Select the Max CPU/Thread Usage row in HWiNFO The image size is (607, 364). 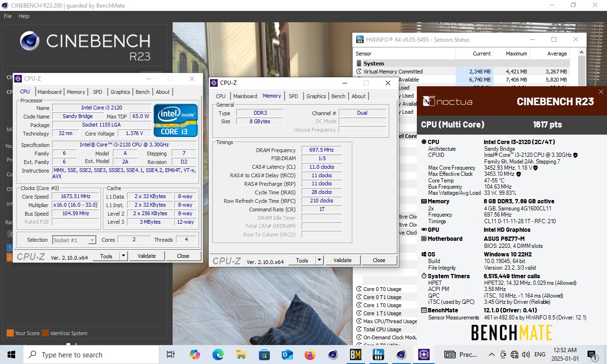[x=386, y=321]
